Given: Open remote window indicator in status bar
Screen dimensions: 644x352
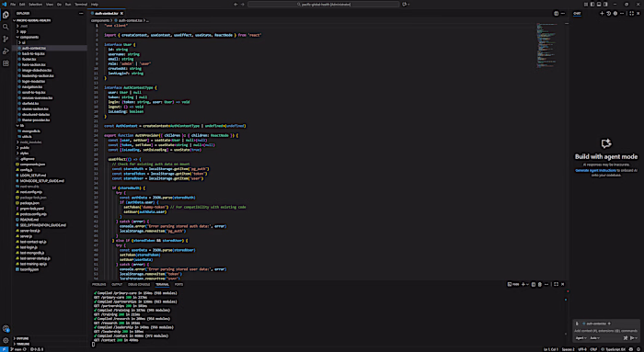Looking at the screenshot, I should [x=4, y=349].
